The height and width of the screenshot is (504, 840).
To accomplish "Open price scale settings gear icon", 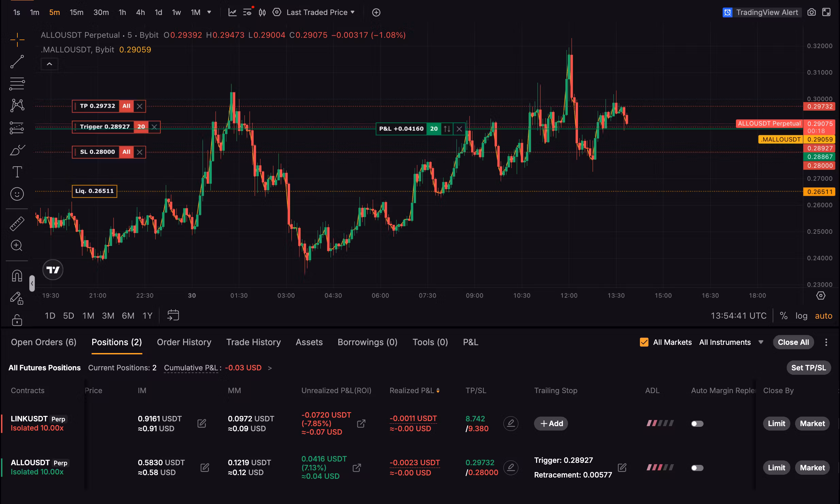I will (x=821, y=296).
